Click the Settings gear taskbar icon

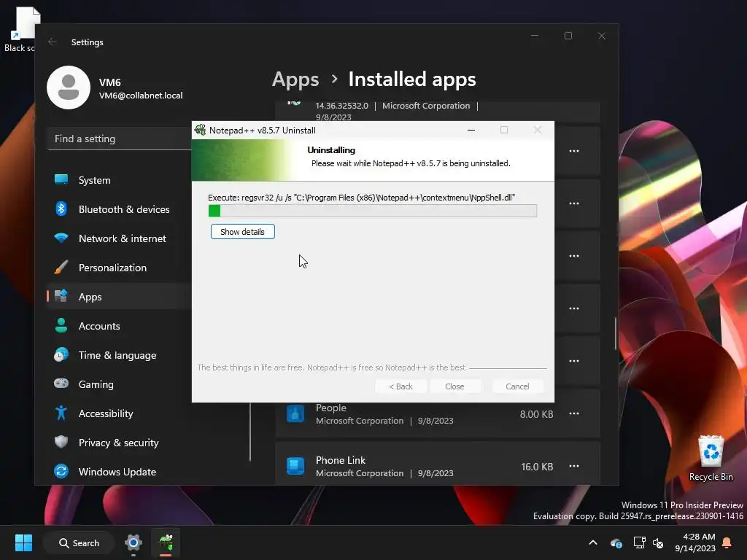point(133,542)
